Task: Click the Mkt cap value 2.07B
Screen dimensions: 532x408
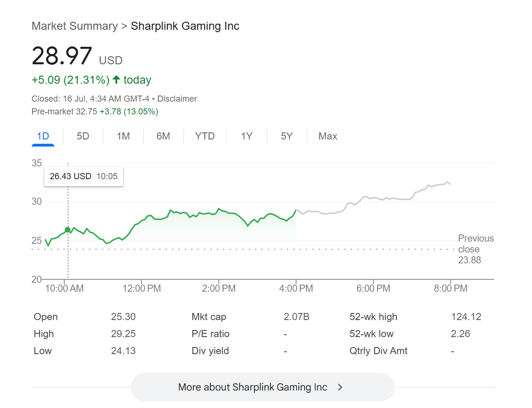Action: tap(297, 316)
